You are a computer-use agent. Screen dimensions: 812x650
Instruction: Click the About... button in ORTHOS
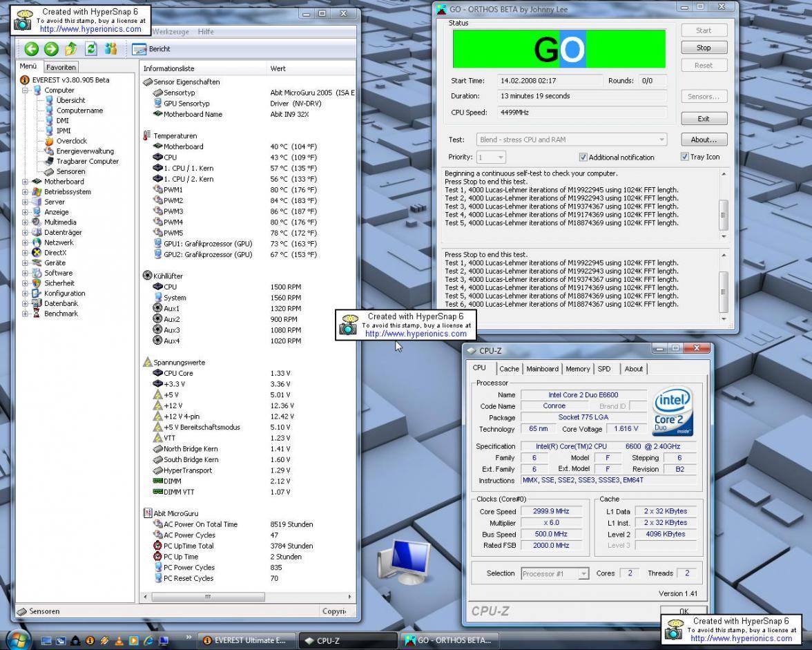pos(704,140)
